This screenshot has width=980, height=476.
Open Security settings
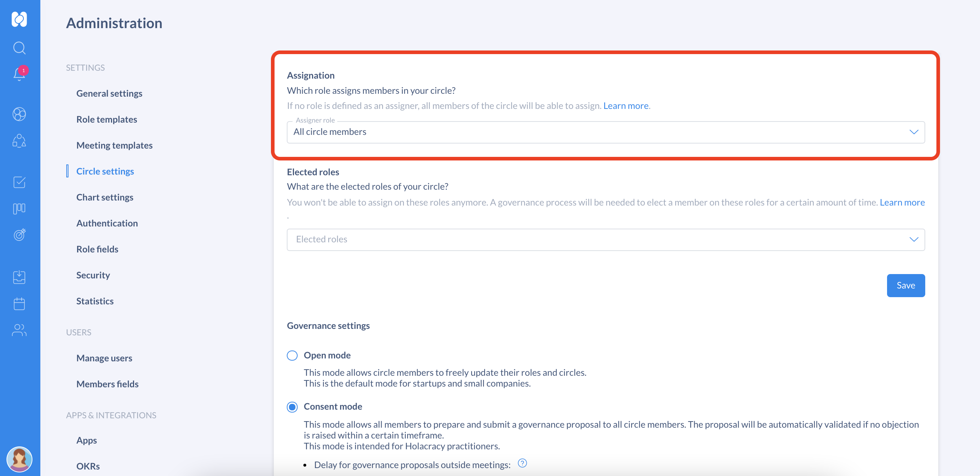click(x=93, y=275)
